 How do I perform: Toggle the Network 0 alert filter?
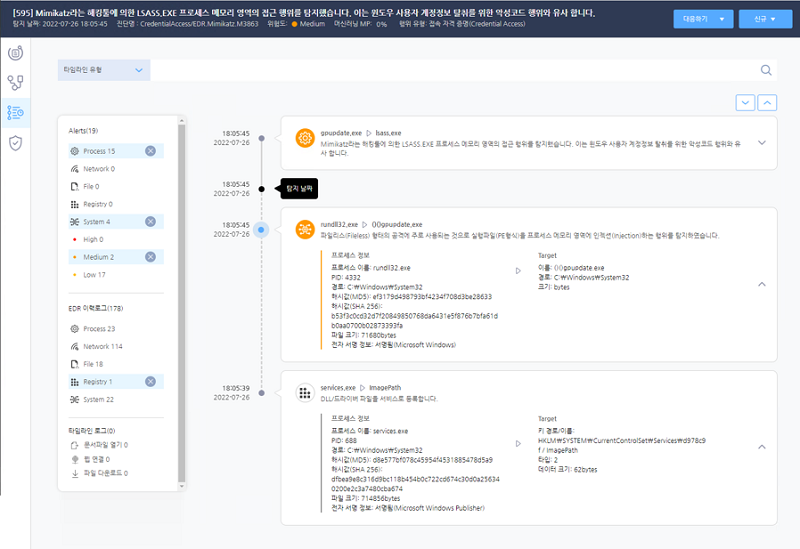[116, 169]
